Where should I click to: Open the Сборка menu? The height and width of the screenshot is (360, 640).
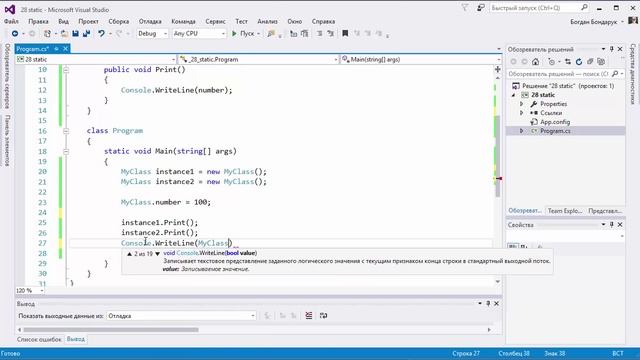click(119, 21)
